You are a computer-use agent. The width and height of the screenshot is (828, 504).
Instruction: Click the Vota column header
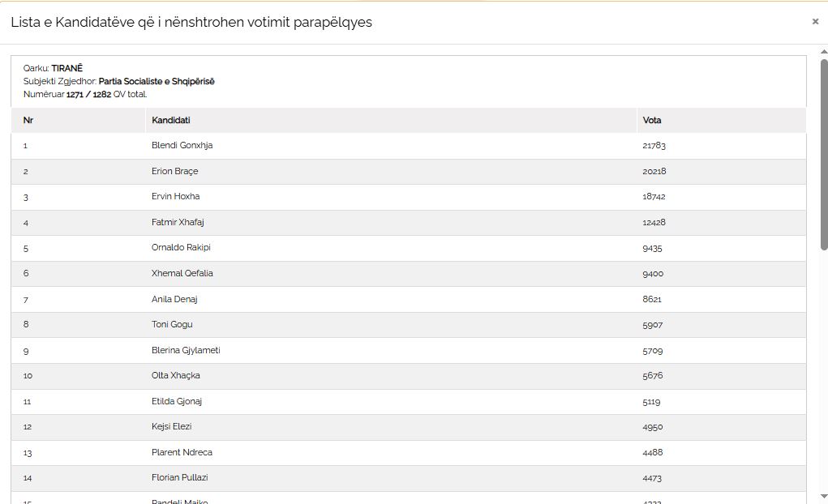point(652,121)
